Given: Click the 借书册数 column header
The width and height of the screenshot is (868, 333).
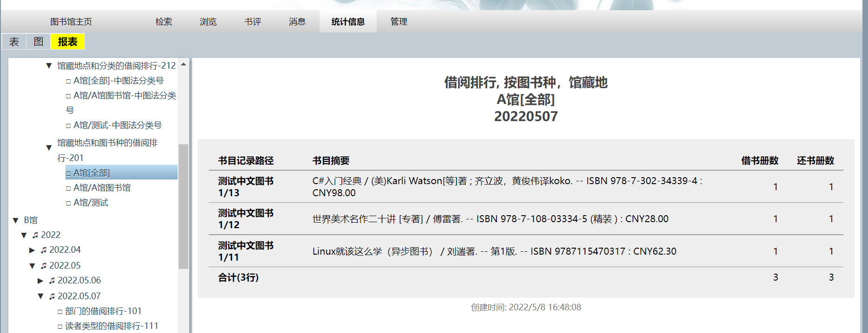Looking at the screenshot, I should coord(759,161).
